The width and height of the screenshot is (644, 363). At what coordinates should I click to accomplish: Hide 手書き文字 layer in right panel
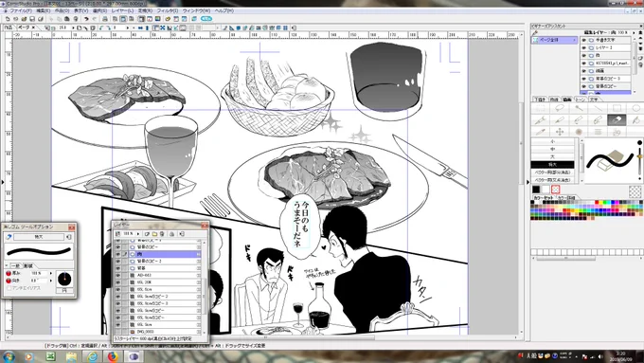tap(583, 41)
